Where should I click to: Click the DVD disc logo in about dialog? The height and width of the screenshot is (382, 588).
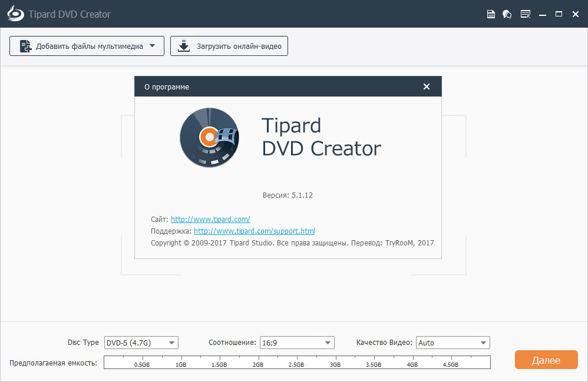coord(209,138)
